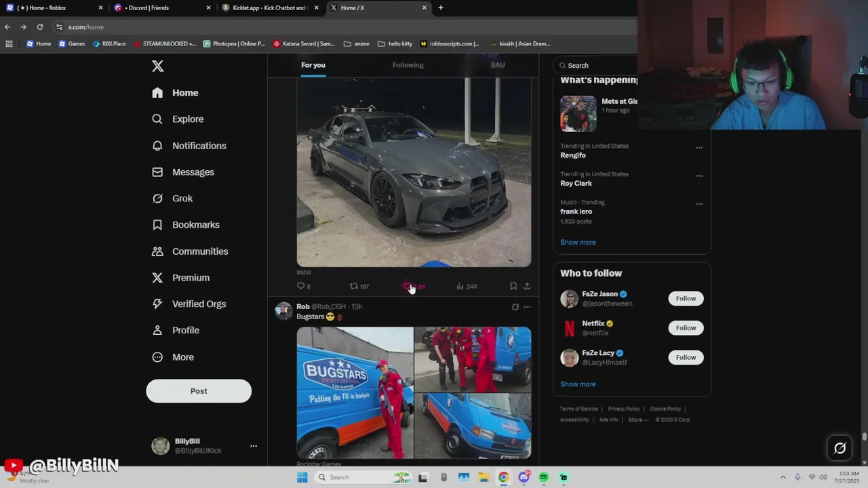
Task: Open options for Roy Clark trend
Action: click(x=699, y=176)
